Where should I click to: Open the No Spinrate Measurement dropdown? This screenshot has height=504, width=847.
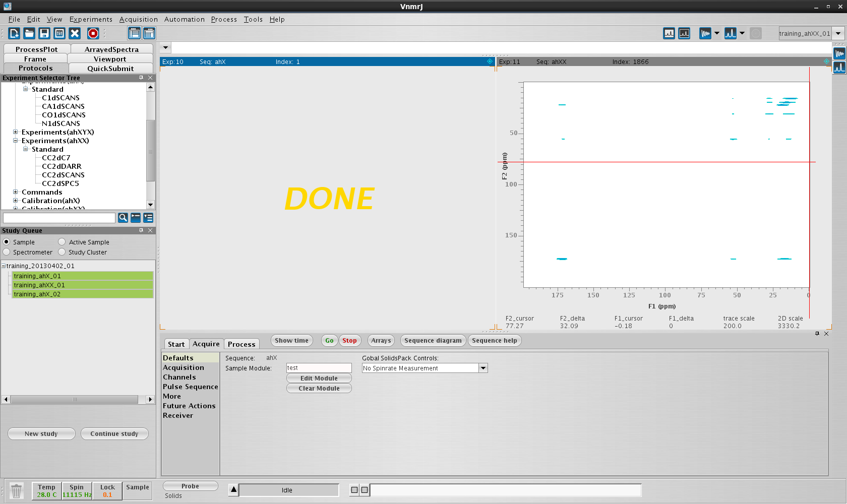(x=483, y=368)
